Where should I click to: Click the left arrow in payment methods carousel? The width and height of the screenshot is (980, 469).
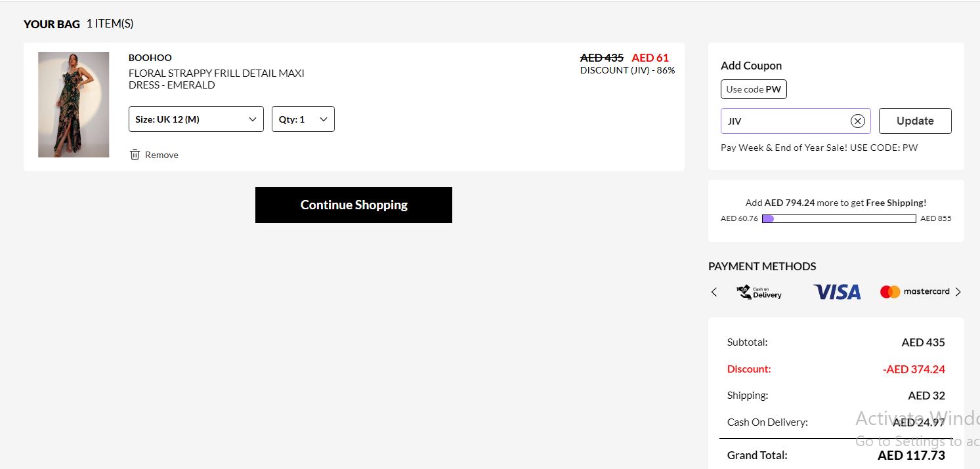(714, 292)
